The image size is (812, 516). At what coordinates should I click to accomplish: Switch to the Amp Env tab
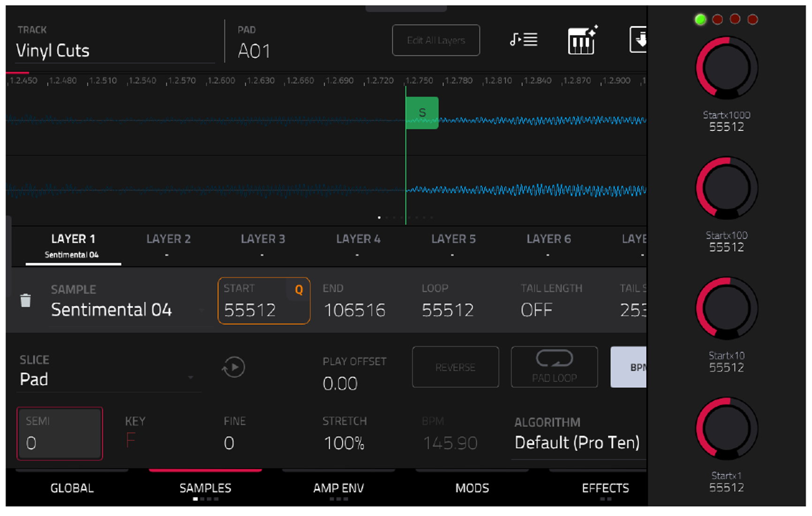coord(338,488)
